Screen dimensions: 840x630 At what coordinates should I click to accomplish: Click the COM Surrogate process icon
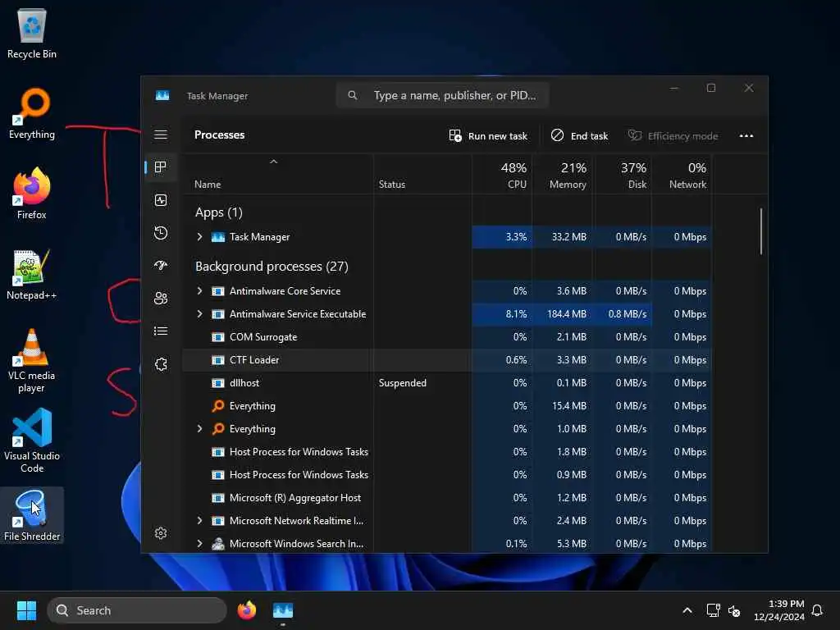point(217,337)
